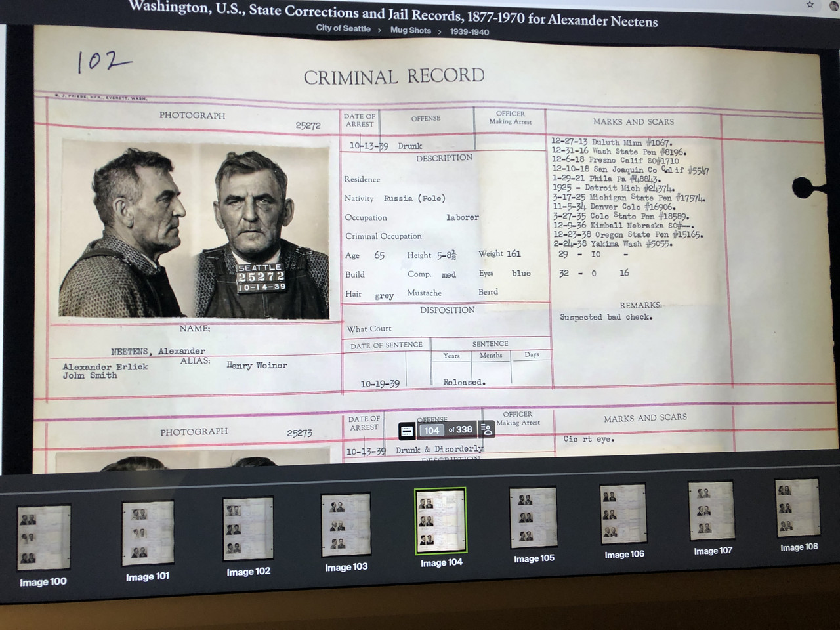The height and width of the screenshot is (630, 840).
Task: Select the Image 102 thumbnail
Action: pos(248,529)
